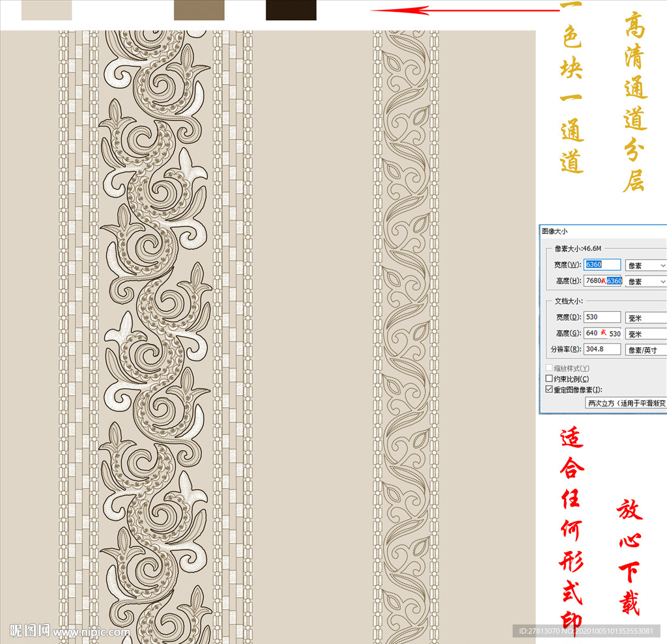The image size is (667, 644).
Task: Click the 图像大小 dialog title
Action: point(554,231)
